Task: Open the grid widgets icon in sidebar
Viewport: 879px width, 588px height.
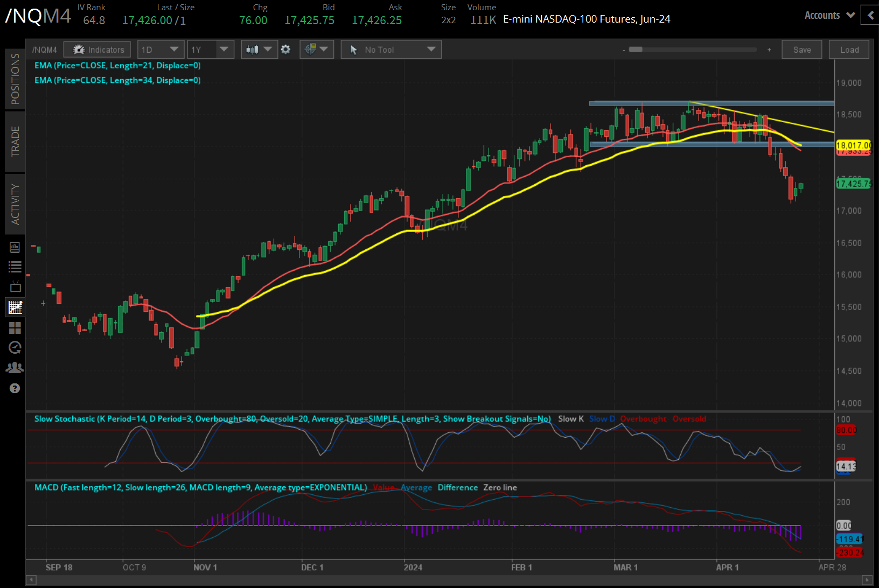Action: coord(15,328)
